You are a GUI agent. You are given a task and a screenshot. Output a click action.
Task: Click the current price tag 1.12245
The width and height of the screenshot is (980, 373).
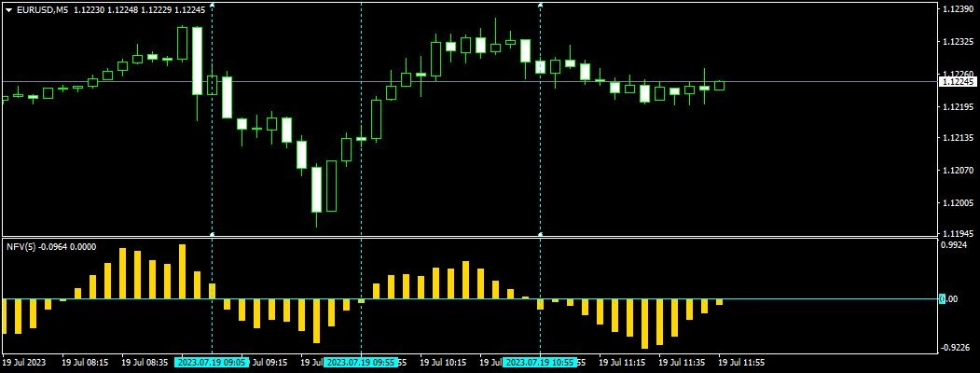(957, 82)
